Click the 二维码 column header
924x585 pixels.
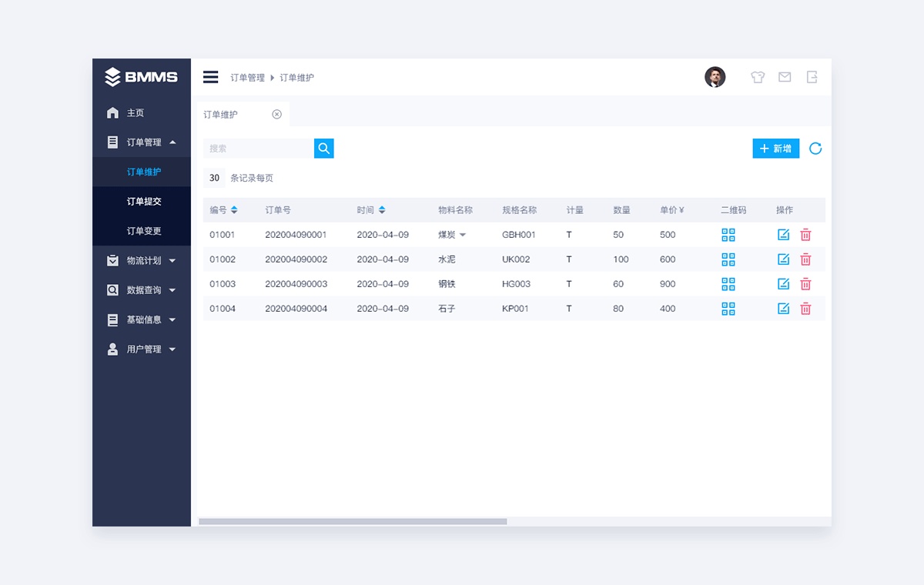click(x=734, y=210)
